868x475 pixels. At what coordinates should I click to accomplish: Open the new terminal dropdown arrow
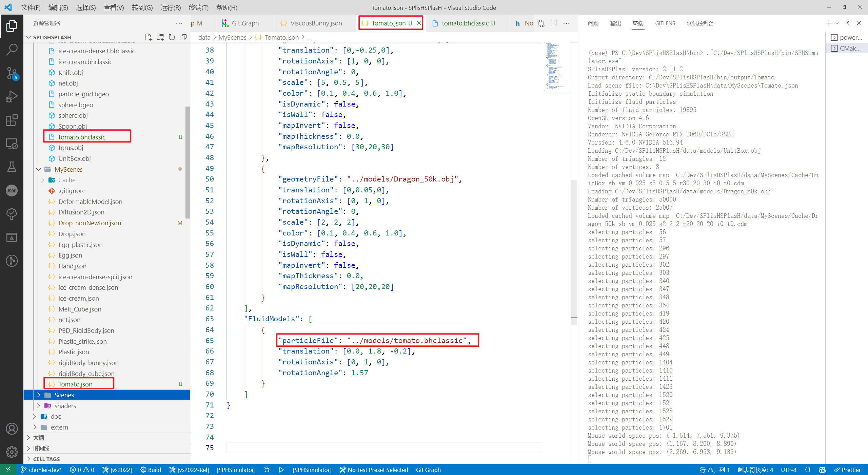tap(837, 23)
